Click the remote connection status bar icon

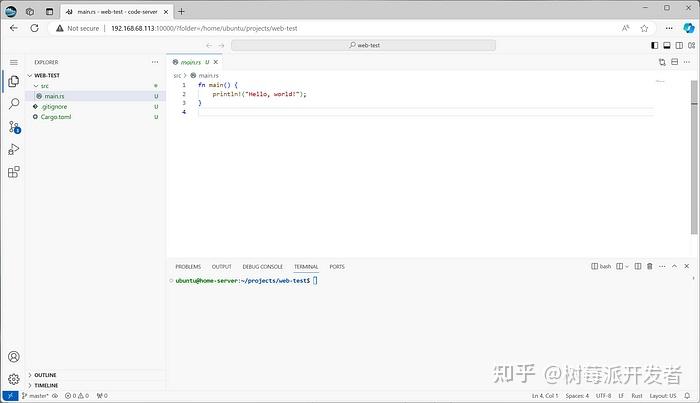10,395
